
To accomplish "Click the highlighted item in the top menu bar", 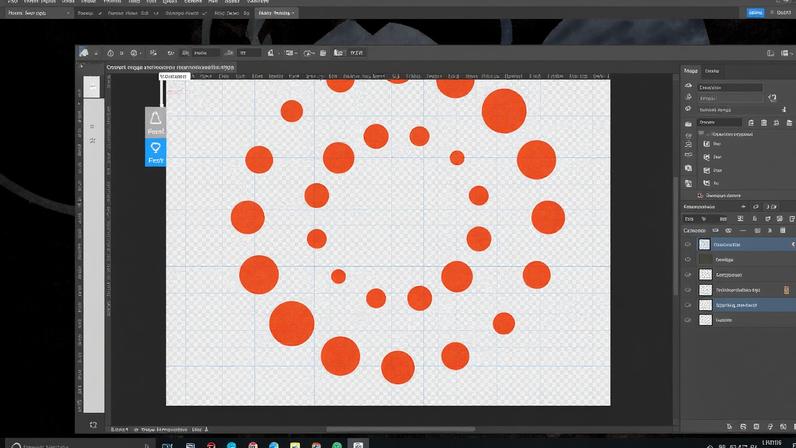I will [276, 13].
